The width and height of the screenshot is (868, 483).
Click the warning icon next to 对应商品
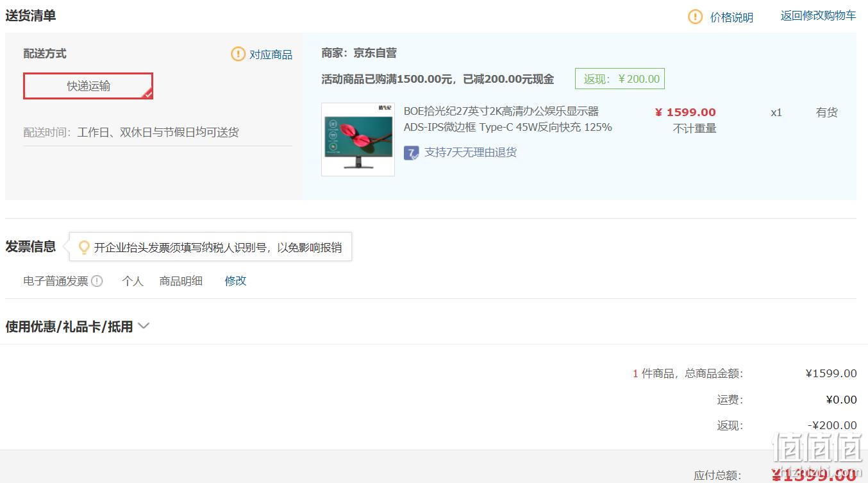[x=238, y=54]
